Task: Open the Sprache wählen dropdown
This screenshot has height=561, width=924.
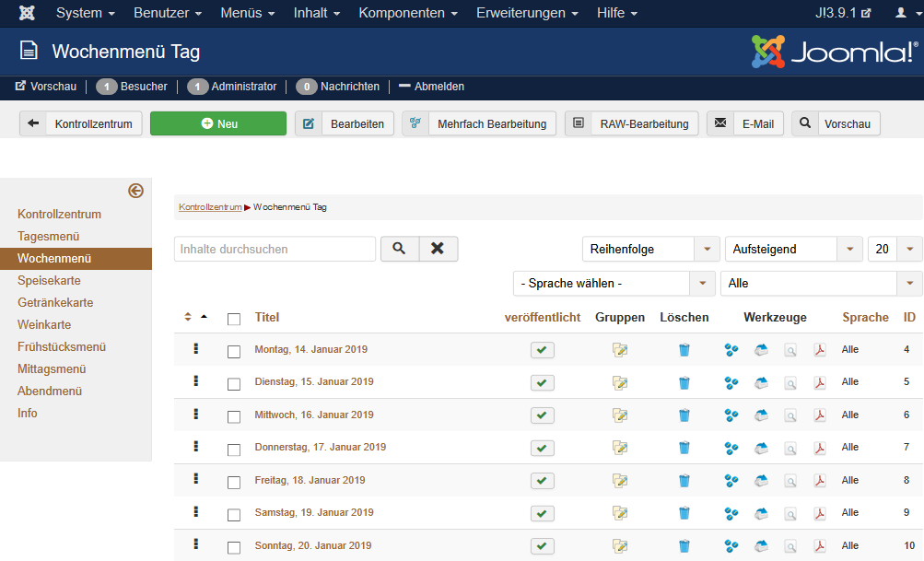Action: [x=614, y=284]
